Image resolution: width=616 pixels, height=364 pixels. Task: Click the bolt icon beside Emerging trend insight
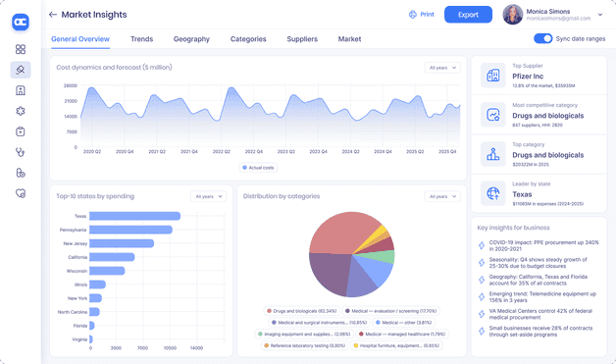pos(482,296)
